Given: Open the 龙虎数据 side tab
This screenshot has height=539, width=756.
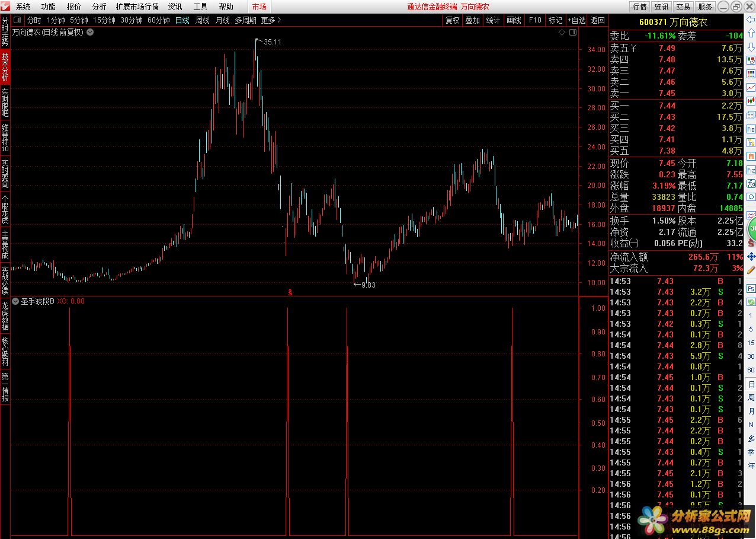Looking at the screenshot, I should 5,316.
